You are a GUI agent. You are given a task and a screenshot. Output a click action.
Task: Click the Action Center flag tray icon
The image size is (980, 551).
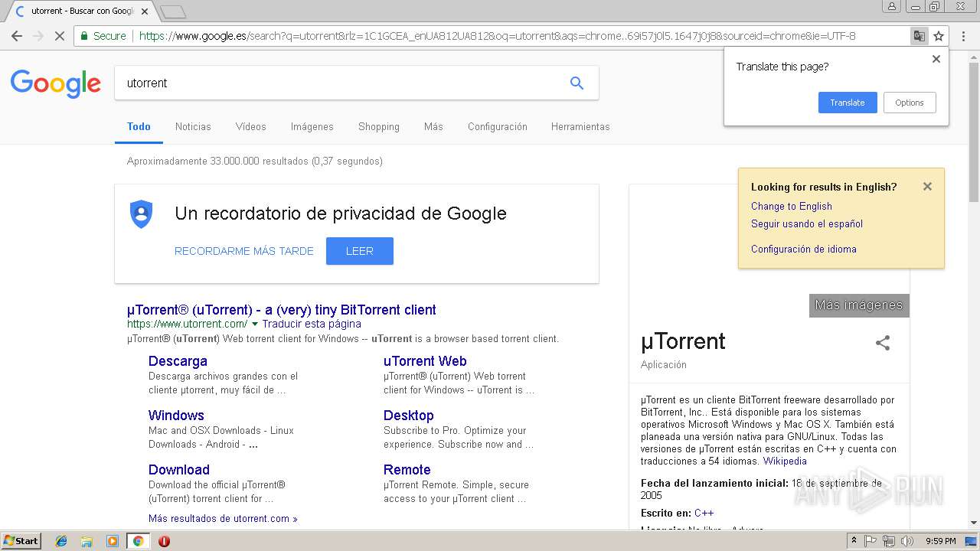tap(871, 541)
